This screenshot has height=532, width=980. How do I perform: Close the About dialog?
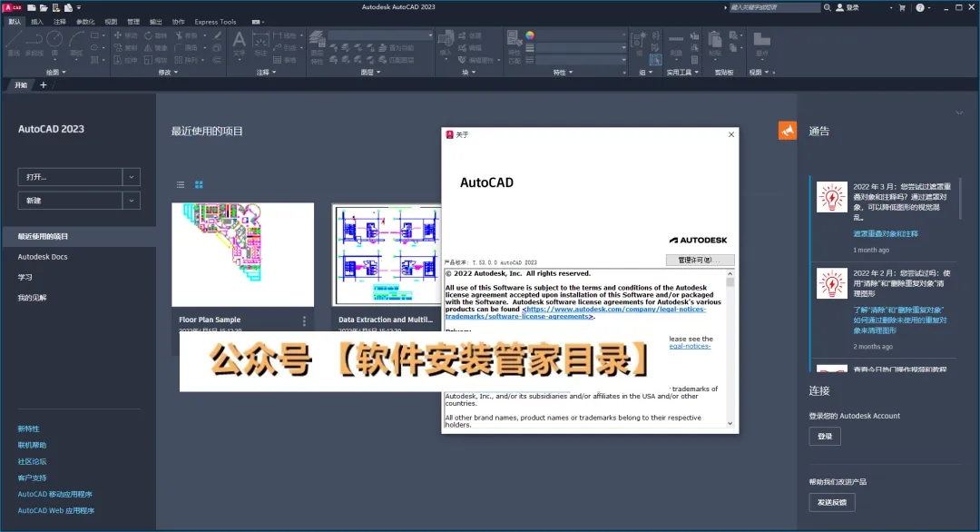731,134
